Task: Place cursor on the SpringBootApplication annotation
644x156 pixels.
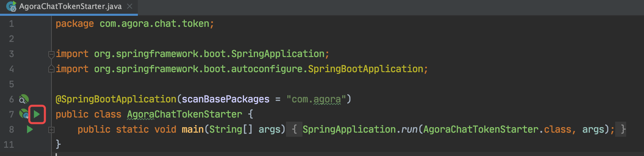Action: [x=116, y=99]
